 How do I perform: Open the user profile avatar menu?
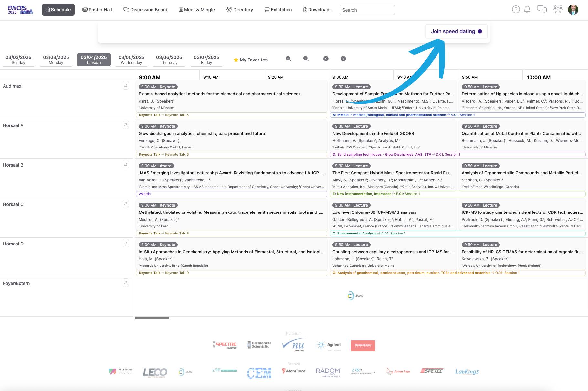(x=573, y=10)
